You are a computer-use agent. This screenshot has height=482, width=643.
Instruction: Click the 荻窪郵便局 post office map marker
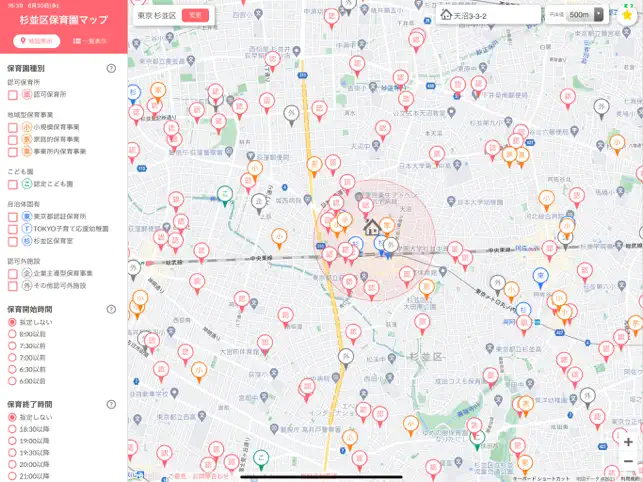250,156
